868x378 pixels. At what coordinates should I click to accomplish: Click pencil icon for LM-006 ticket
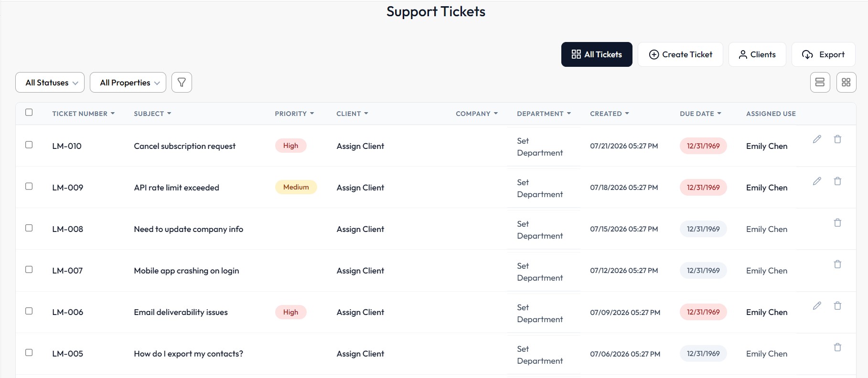(817, 306)
